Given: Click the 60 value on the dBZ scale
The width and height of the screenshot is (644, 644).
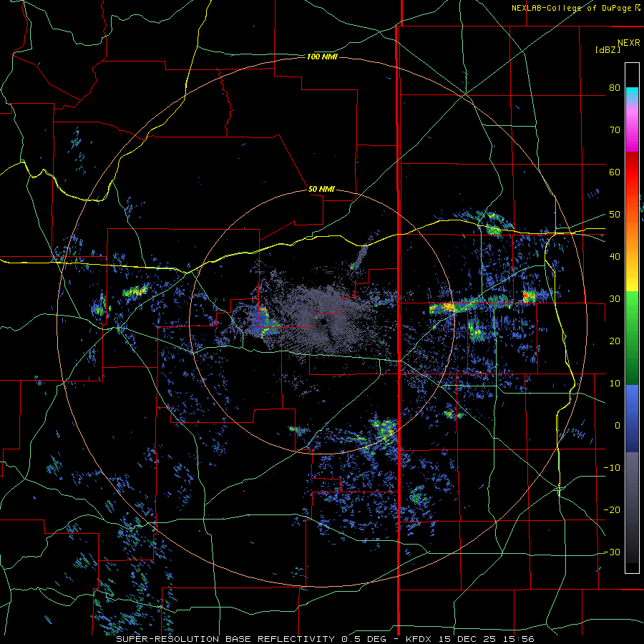Looking at the screenshot, I should click(615, 172).
